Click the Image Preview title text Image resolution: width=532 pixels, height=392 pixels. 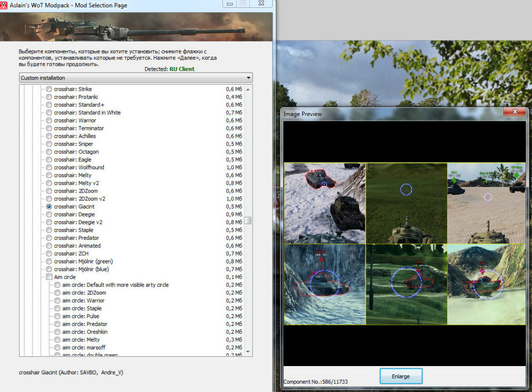[x=303, y=114]
